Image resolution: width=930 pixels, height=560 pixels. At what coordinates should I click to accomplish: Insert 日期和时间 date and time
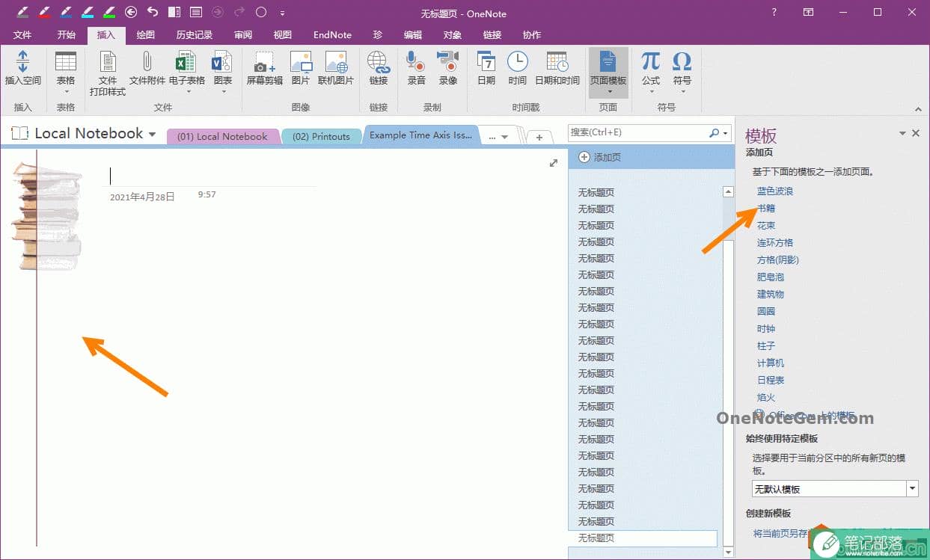[557, 69]
